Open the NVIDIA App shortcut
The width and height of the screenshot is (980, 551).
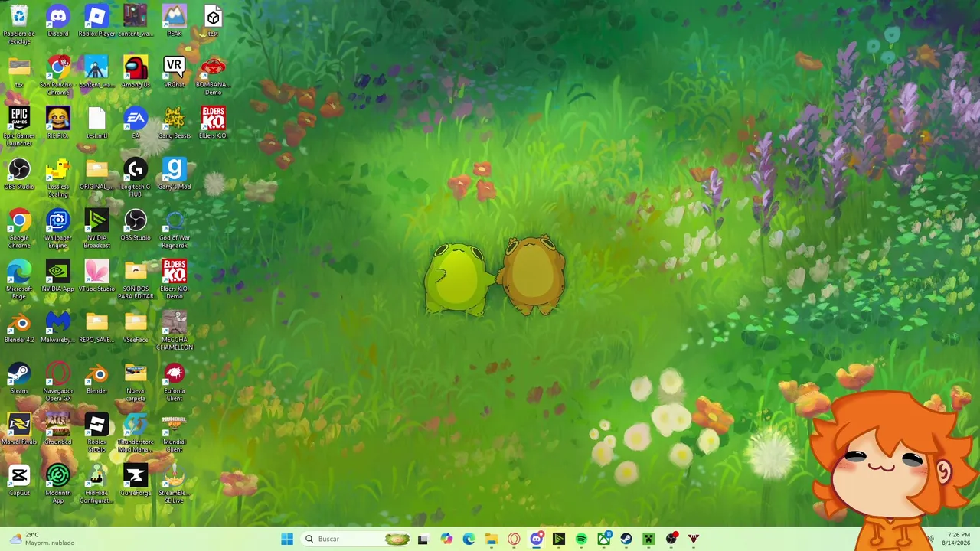(57, 276)
